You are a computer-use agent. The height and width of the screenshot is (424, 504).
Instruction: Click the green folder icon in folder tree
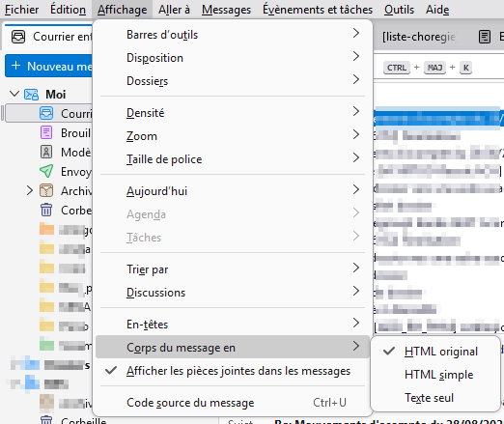click(x=46, y=344)
